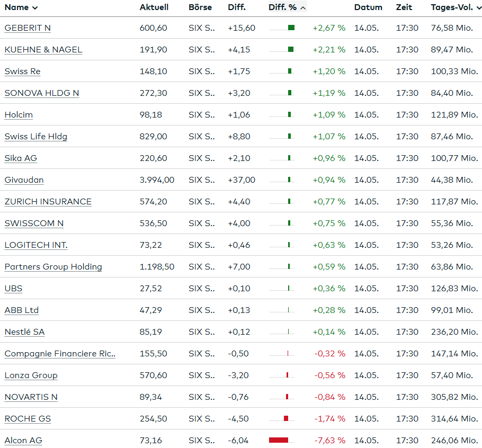Open the GEBERIT N stock link
The width and height of the screenshot is (482, 448).
28,28
